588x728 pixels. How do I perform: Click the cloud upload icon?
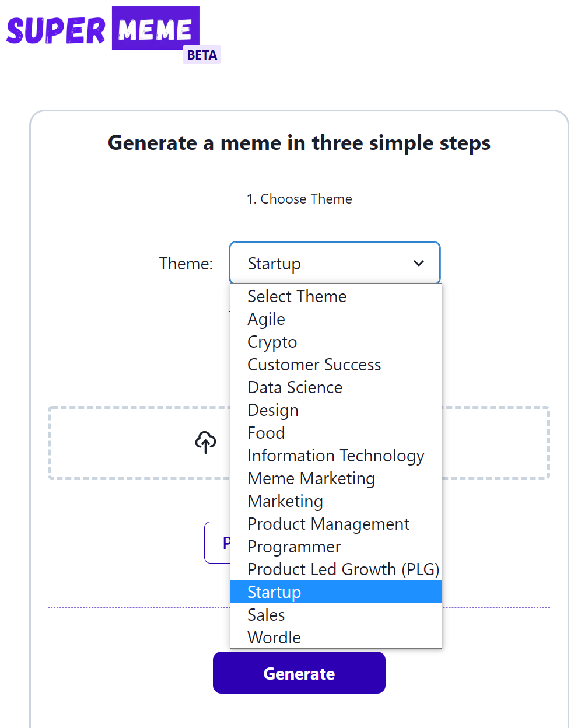click(x=205, y=442)
